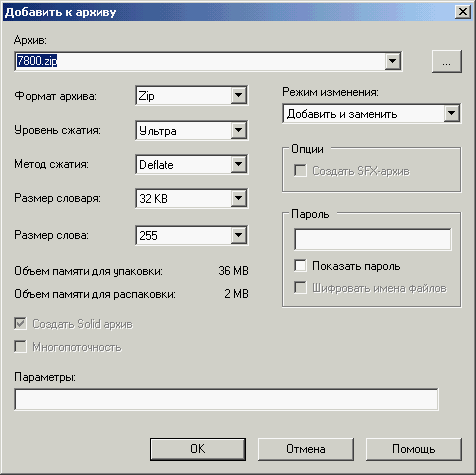Viewport: 476px width, 475px height.
Task: Open the archive browse button with ellipsis
Action: [x=447, y=61]
